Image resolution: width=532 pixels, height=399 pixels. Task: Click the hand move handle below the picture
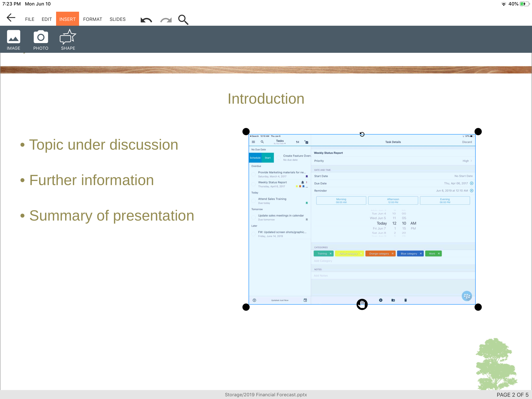pos(362,305)
